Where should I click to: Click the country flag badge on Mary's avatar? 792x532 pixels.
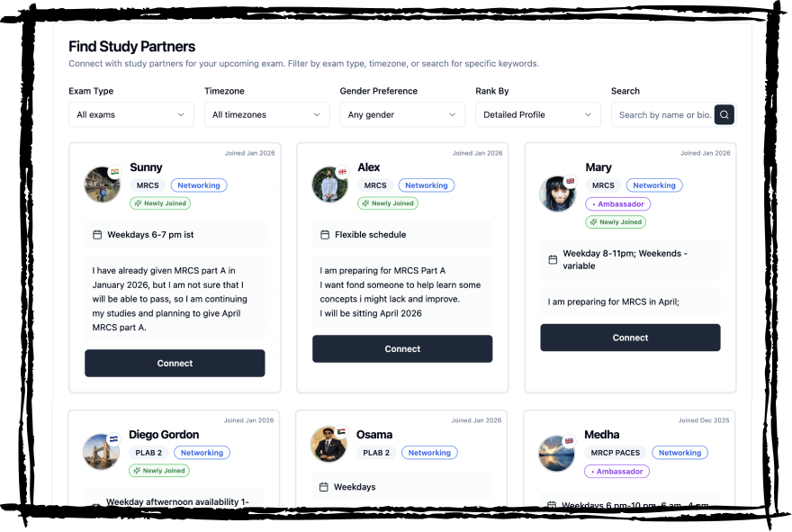[x=570, y=180]
